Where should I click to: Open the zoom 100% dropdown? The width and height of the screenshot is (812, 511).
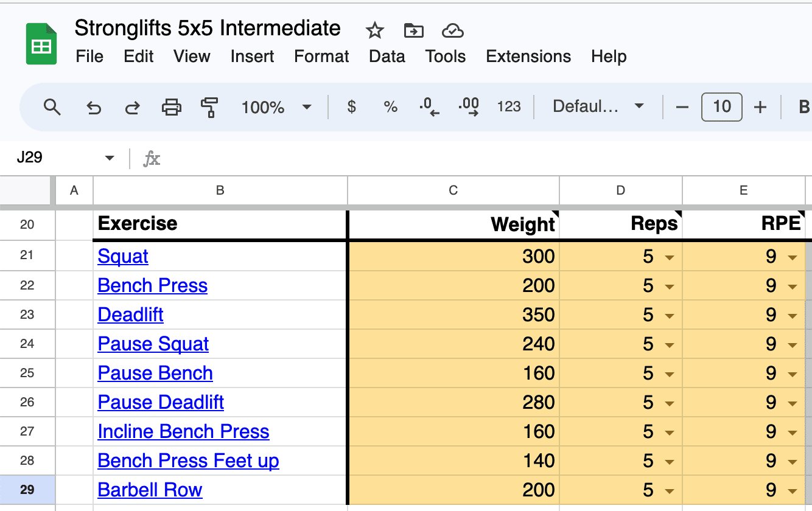276,108
